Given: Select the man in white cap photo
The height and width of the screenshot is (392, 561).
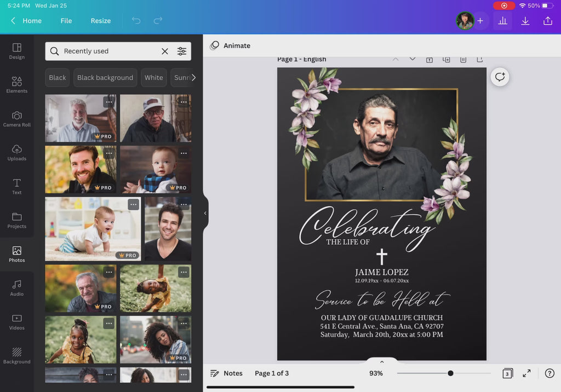Looking at the screenshot, I should 155,118.
